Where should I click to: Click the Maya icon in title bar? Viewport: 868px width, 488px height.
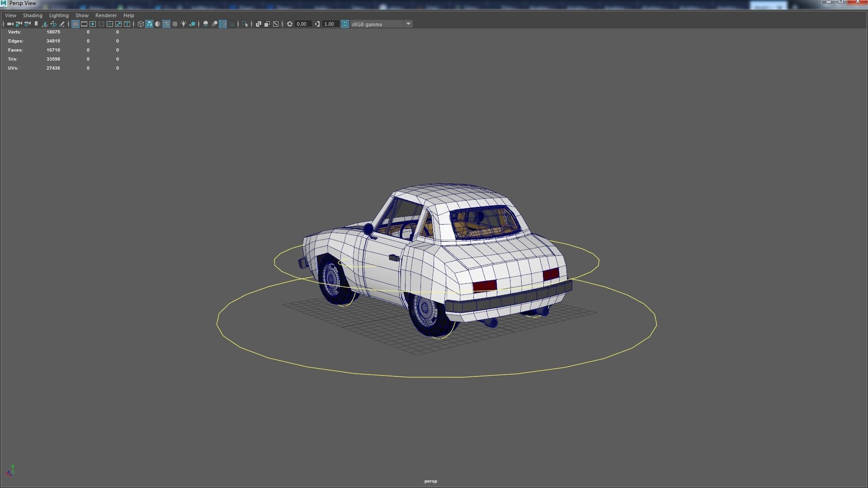tap(4, 3)
